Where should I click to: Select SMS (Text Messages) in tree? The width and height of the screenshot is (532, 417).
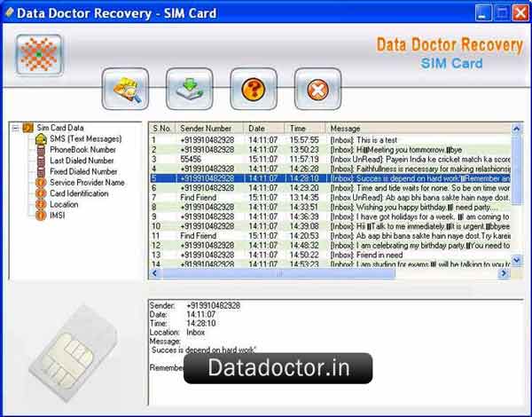tap(85, 139)
